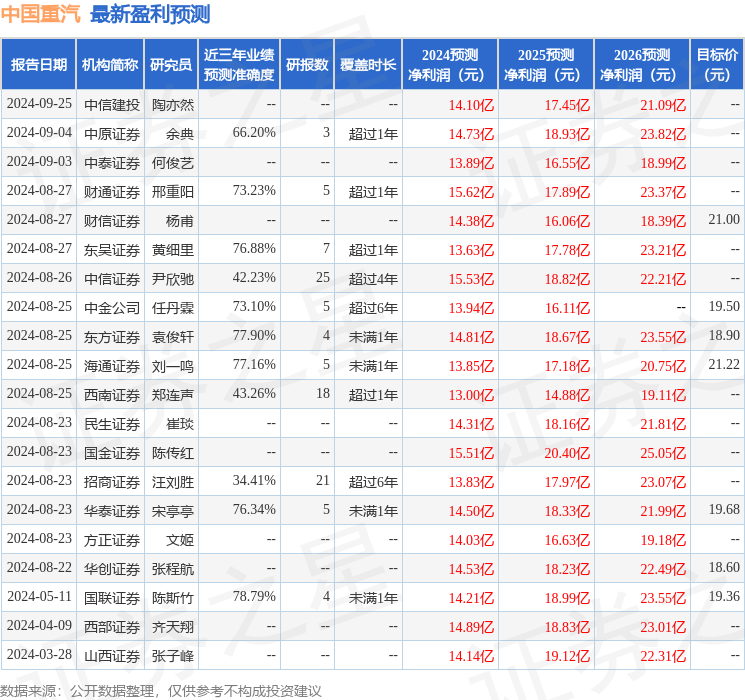Click target price 19.36
This screenshot has width=745, height=700.
point(724,596)
